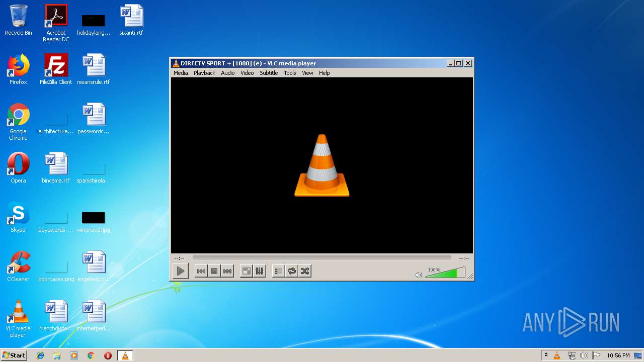Click the taskbar clock showing 10:56 PM

point(618,355)
